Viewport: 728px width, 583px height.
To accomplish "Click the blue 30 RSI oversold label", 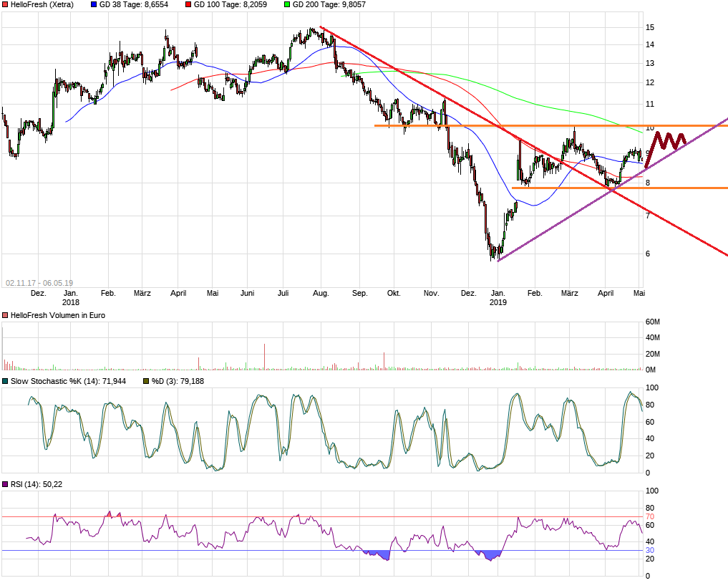I will [x=650, y=550].
